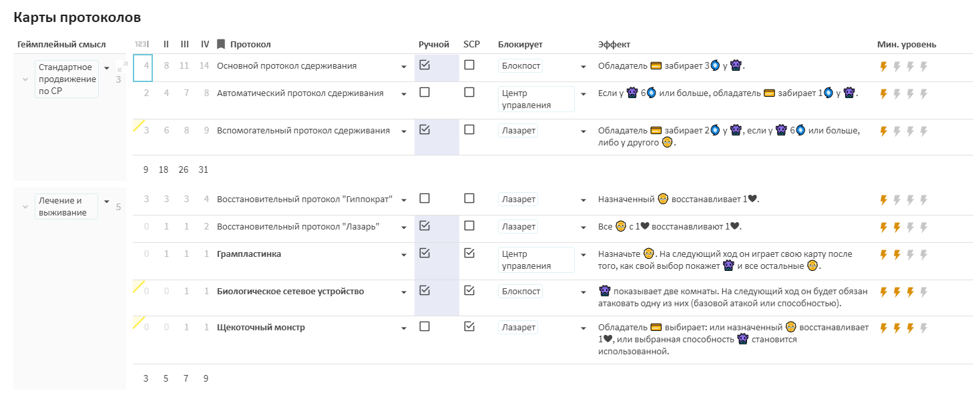Uncheck Ручной for Основной протокол сдерживания

point(425,65)
